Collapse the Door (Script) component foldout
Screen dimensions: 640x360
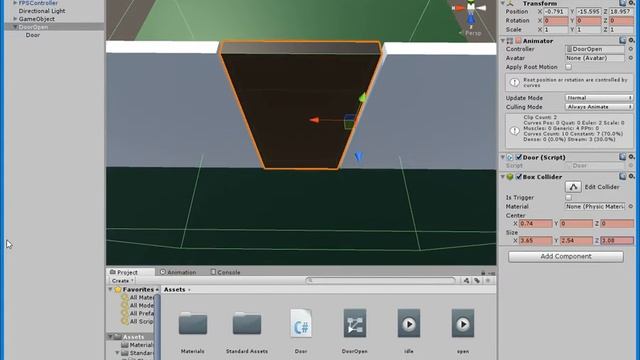click(503, 157)
